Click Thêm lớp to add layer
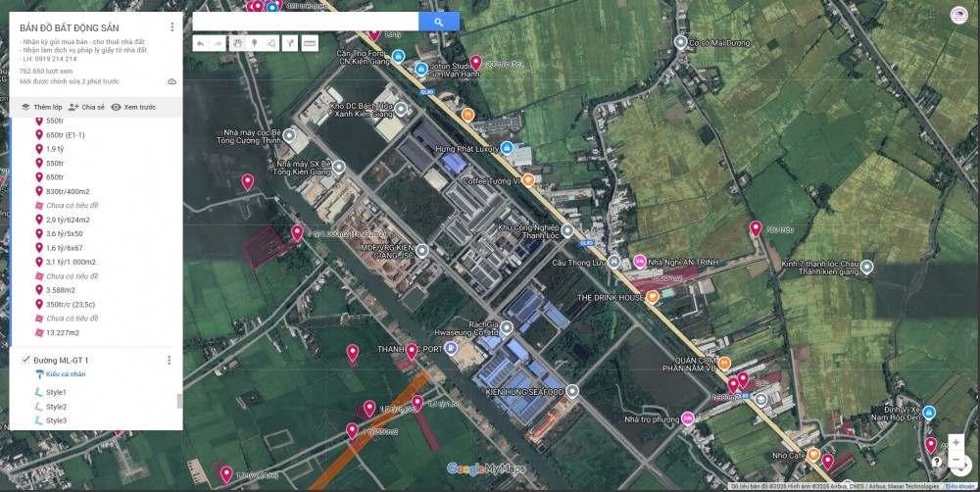Viewport: 980px width, 492px height. coord(41,107)
